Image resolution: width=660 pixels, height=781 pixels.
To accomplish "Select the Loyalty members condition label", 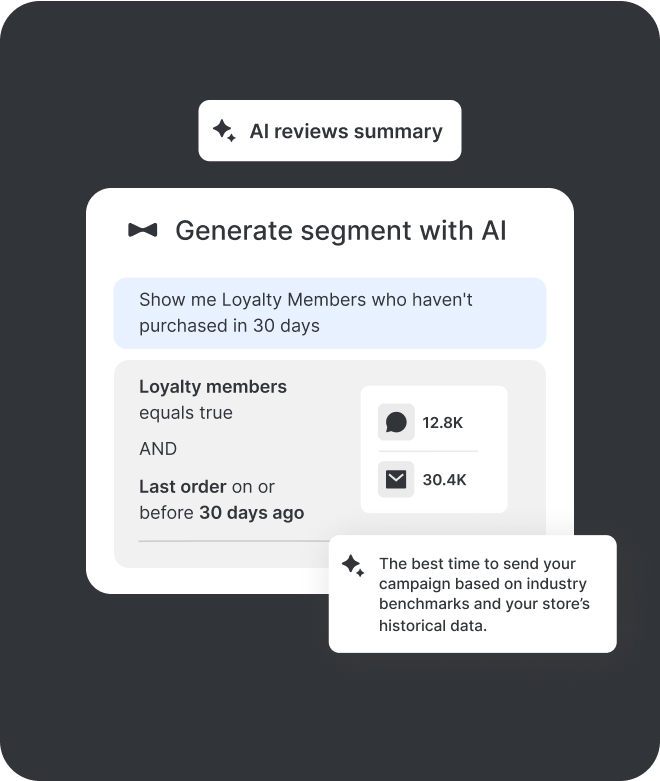I will [212, 387].
